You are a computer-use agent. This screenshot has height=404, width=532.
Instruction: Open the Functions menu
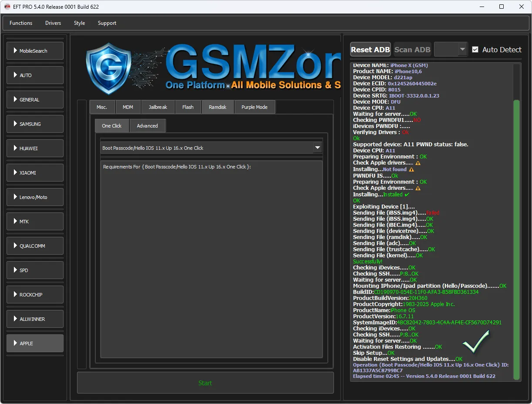21,23
